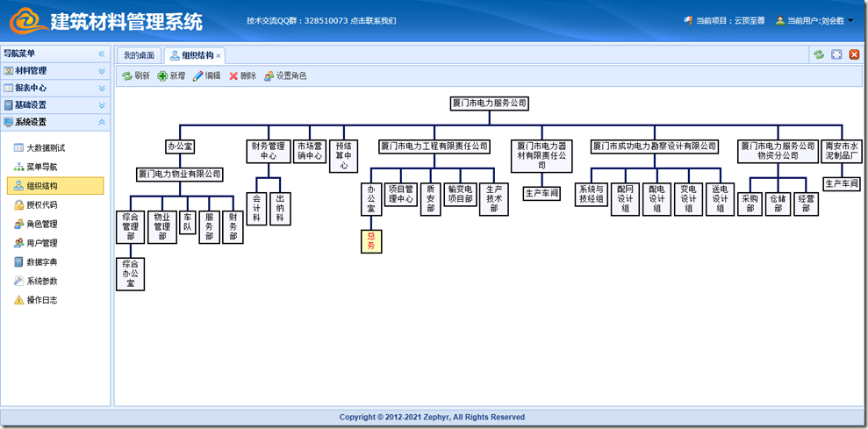
Task: Click the 刷新 refresh toolbar button
Action: [135, 76]
